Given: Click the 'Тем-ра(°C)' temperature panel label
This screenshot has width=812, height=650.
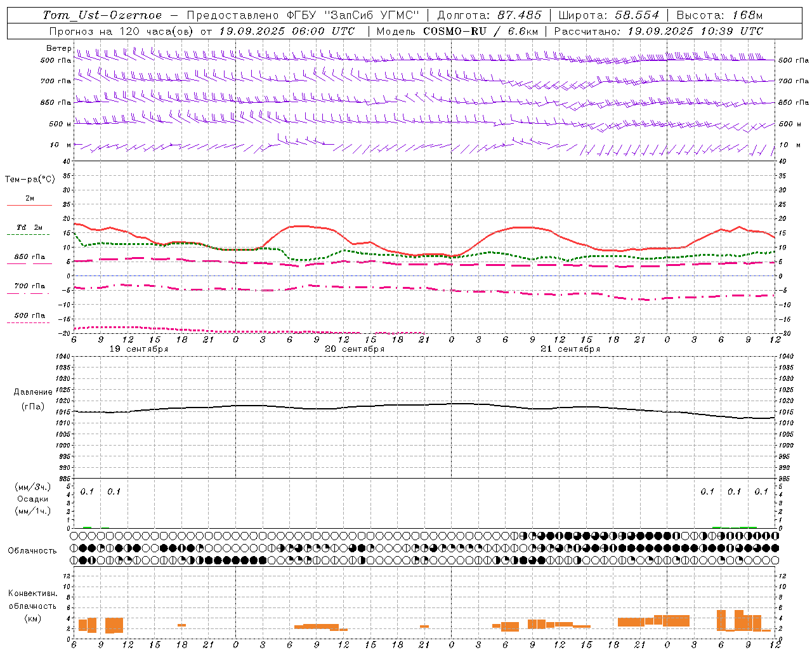Looking at the screenshot, I should pos(30,180).
